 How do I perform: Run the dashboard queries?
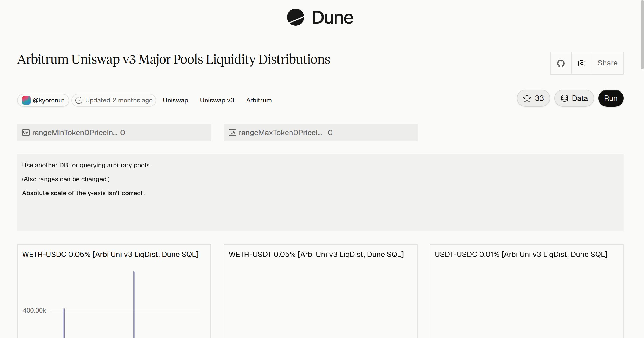pos(611,98)
